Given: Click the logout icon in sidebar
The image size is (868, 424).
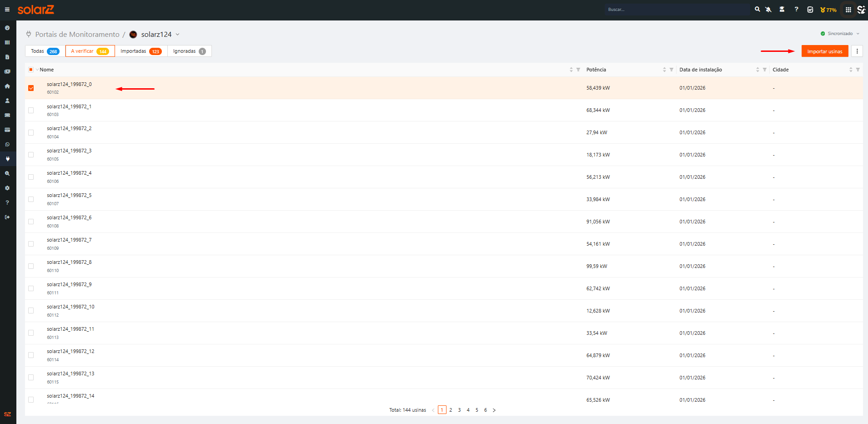Looking at the screenshot, I should coord(7,217).
